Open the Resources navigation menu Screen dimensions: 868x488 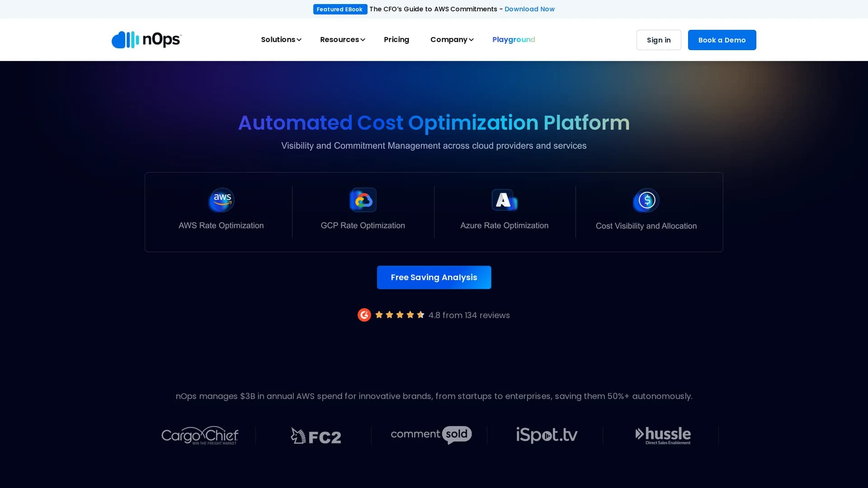click(342, 40)
